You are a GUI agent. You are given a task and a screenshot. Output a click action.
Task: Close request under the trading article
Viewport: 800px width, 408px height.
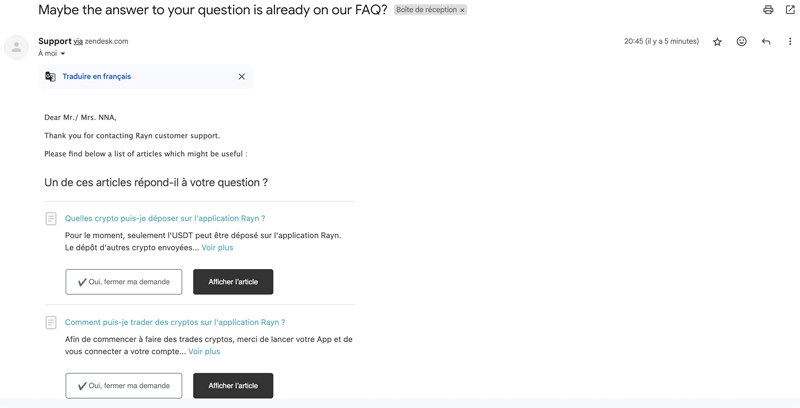(x=123, y=386)
